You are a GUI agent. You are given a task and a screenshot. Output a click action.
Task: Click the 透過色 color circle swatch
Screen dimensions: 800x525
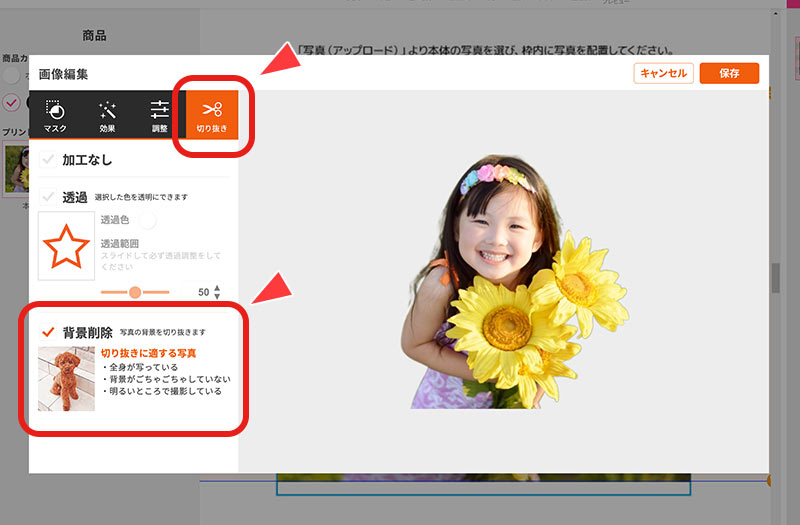147,220
